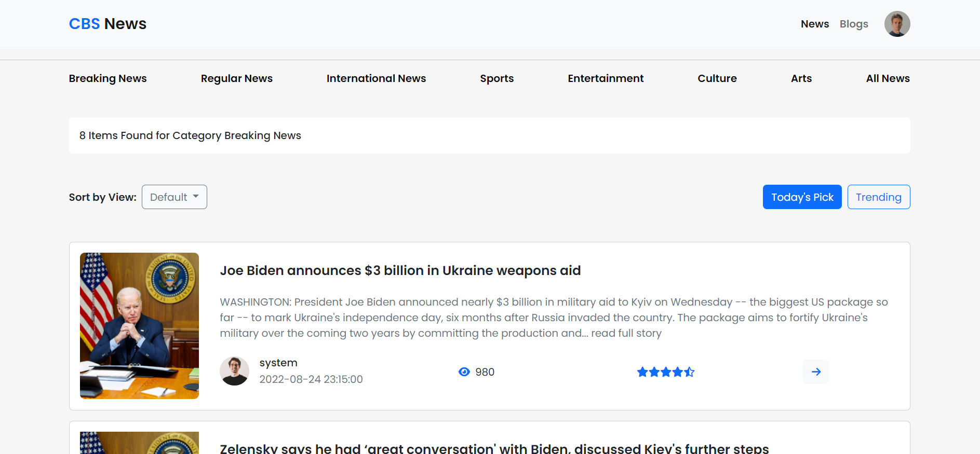Click the Trending button
The height and width of the screenshot is (454, 980).
[x=878, y=197]
